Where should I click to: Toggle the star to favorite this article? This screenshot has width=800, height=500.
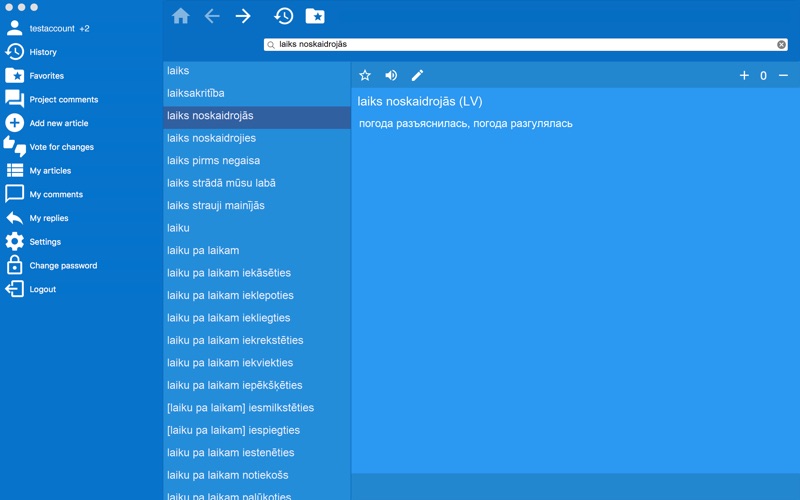[365, 76]
